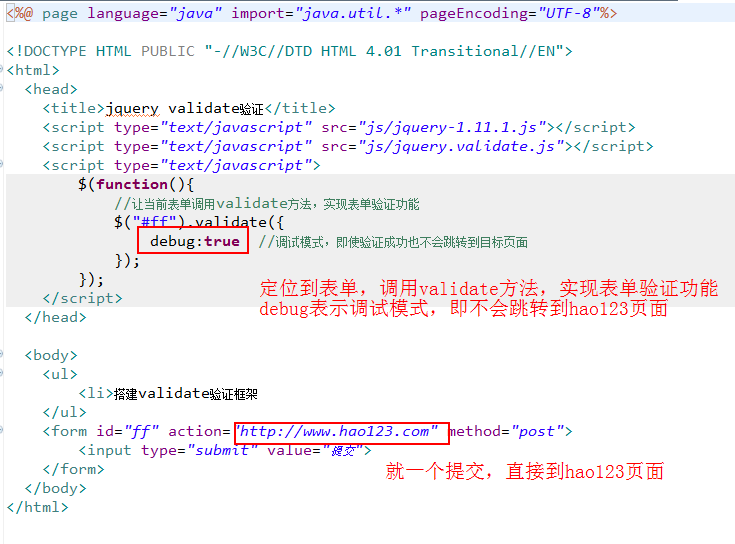Viewport: 735px width, 544px height.
Task: Click the src value "js/jquery-1.11.1.js"
Action: point(453,127)
